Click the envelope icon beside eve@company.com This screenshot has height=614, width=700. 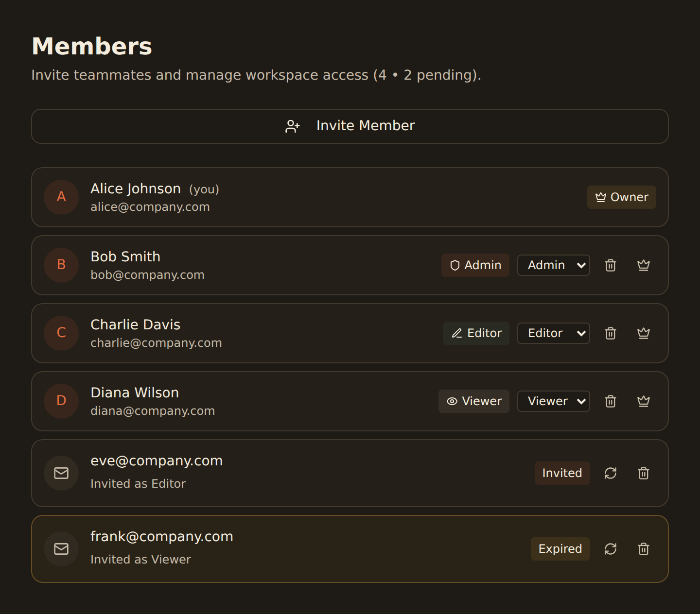click(61, 473)
